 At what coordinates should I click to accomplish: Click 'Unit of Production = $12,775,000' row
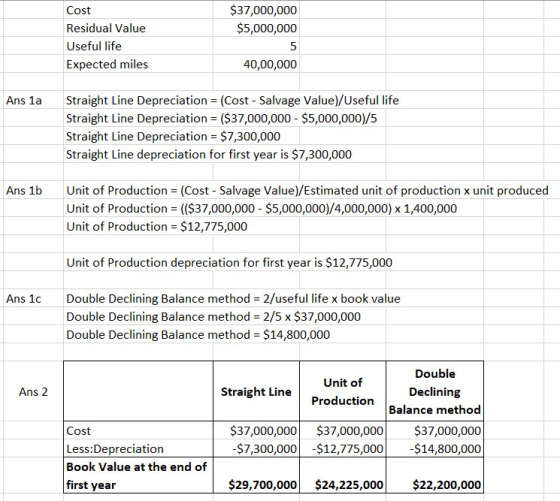(x=157, y=226)
